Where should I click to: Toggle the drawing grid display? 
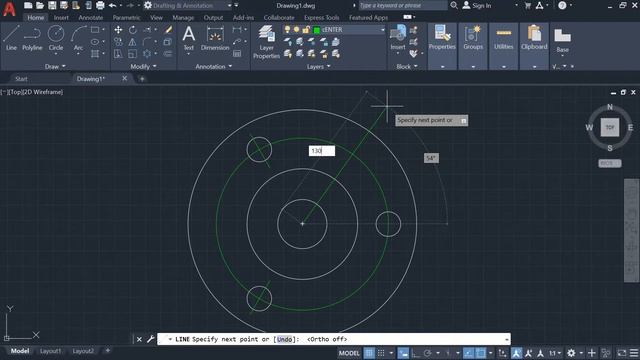369,353
